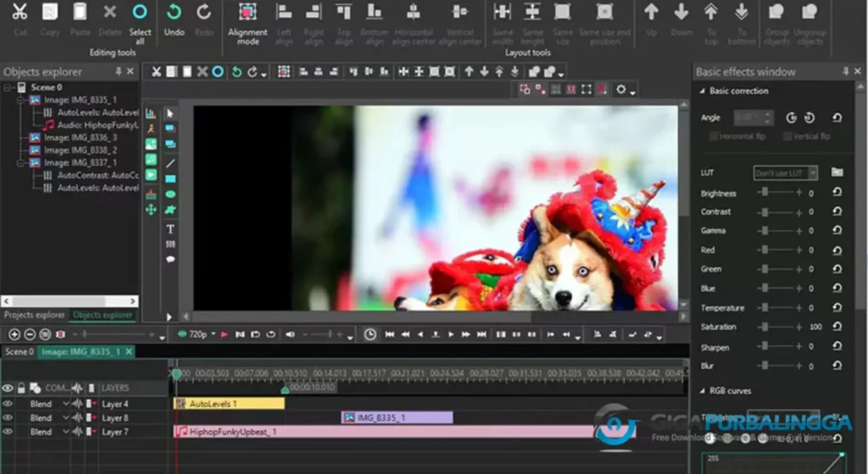Click the clock icon on the timeline toolbar
Screen dimensions: 868x474
click(370, 334)
